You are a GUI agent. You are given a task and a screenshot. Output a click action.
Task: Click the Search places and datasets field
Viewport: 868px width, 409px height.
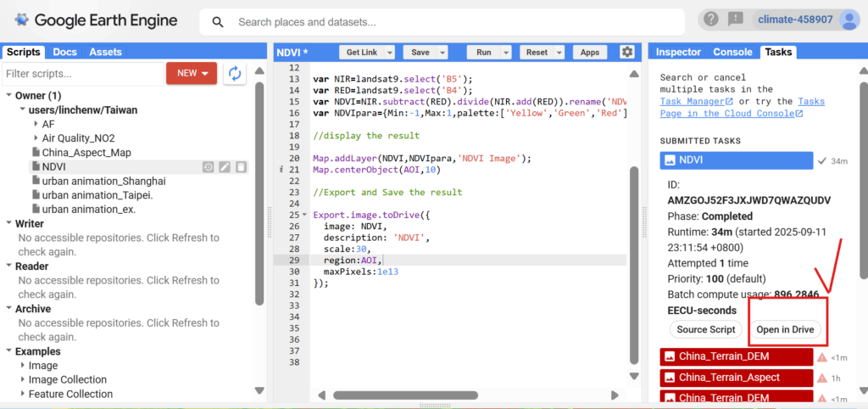coord(442,22)
